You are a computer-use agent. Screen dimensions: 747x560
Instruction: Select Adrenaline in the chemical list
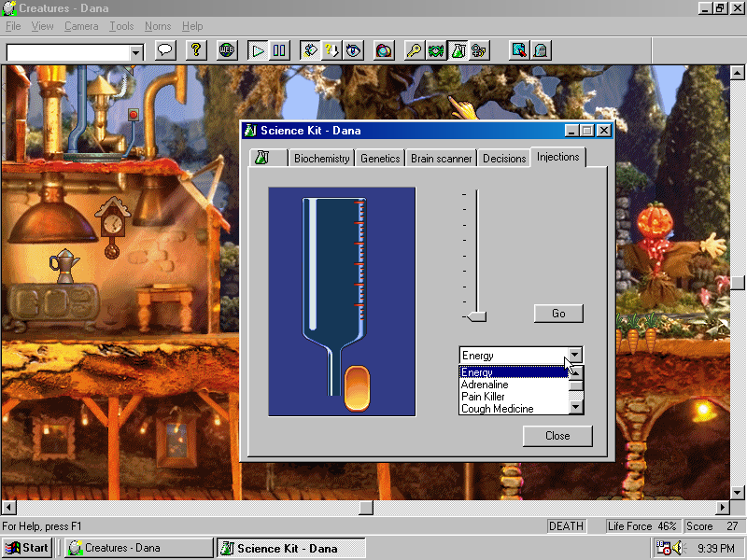(514, 385)
